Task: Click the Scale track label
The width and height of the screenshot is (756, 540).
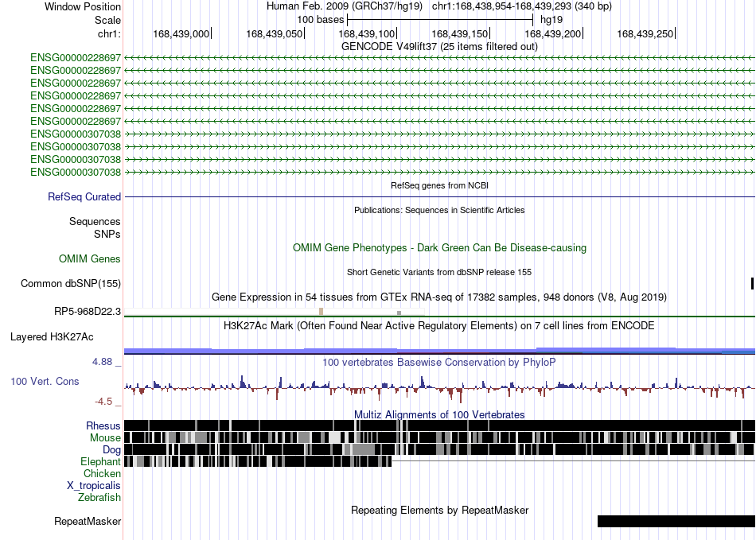Action: 107,20
